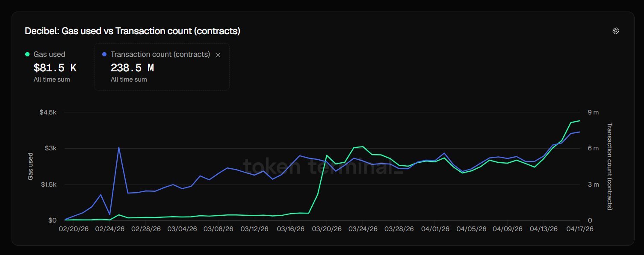Click the $81.5 K gas total value
Viewport: 644px width, 255px height.
point(55,67)
